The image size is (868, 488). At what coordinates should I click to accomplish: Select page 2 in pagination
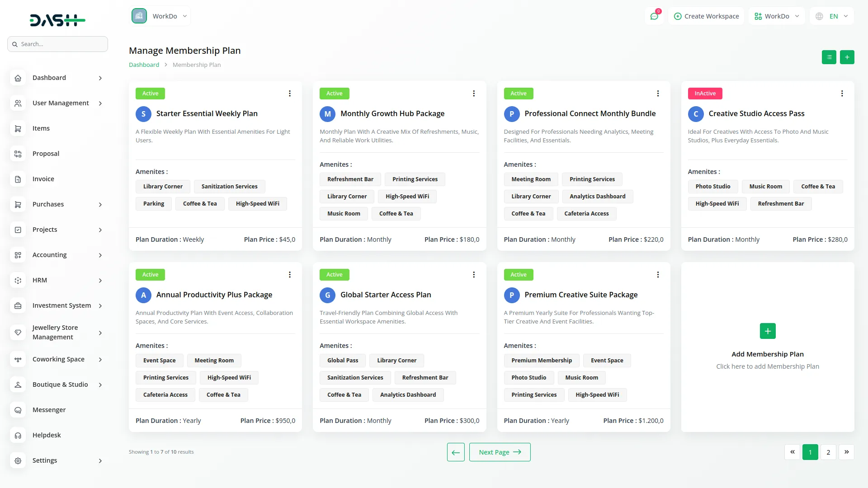pyautogui.click(x=828, y=452)
